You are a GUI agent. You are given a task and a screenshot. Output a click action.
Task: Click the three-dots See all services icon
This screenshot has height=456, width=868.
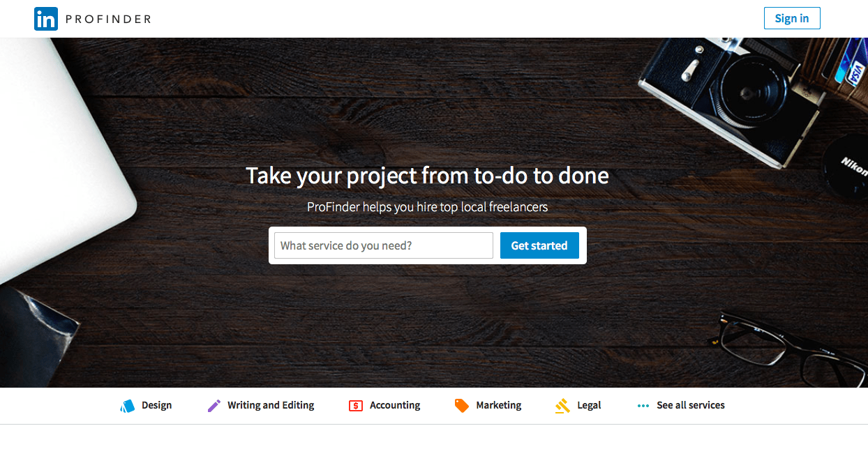pos(643,406)
